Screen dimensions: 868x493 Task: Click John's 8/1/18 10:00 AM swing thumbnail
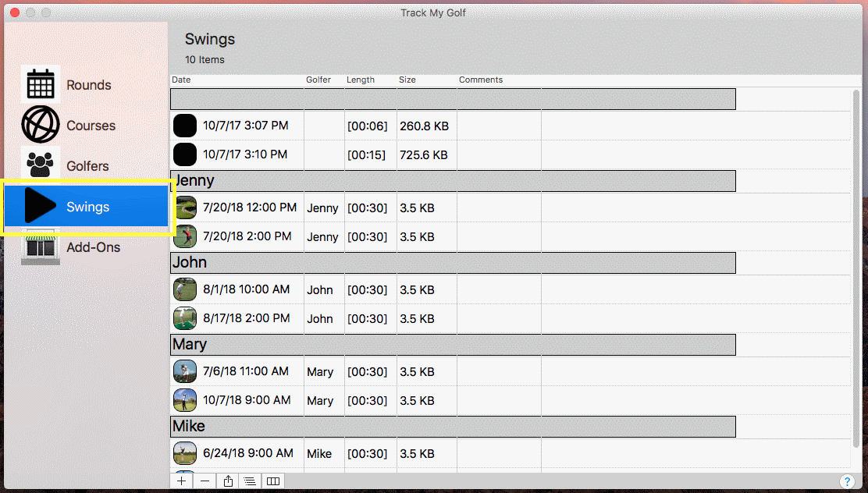[185, 289]
